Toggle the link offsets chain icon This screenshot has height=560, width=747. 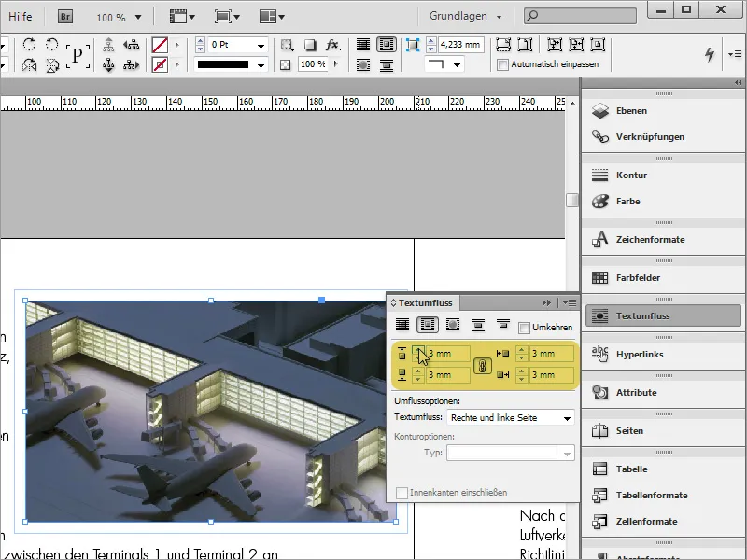point(482,366)
